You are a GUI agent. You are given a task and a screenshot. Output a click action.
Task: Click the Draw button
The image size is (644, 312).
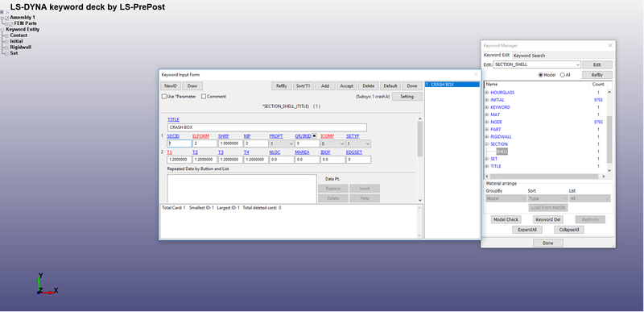pos(192,86)
